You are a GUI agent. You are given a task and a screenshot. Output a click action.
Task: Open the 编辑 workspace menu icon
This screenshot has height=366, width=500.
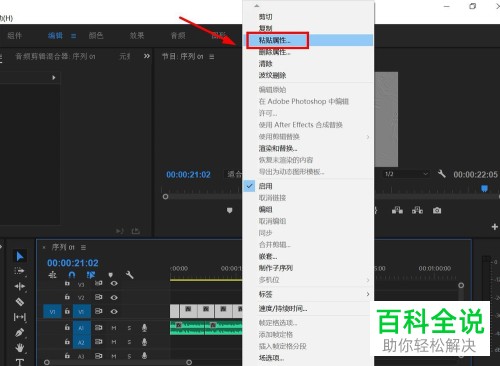tap(73, 36)
